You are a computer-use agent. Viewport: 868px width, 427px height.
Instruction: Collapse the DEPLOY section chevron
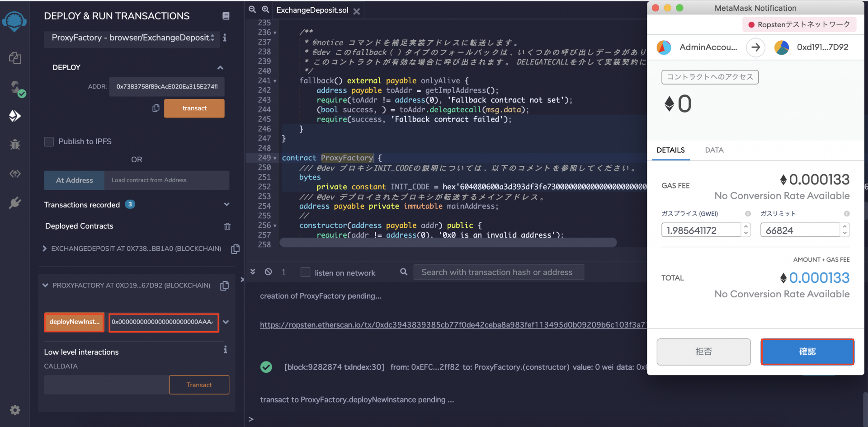pyautogui.click(x=220, y=68)
